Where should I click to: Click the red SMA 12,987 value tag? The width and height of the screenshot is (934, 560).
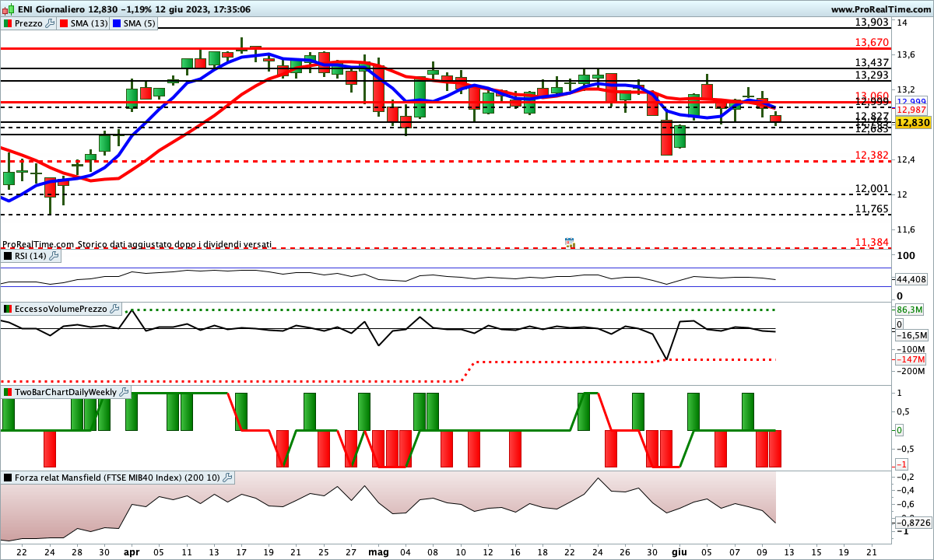coord(911,110)
